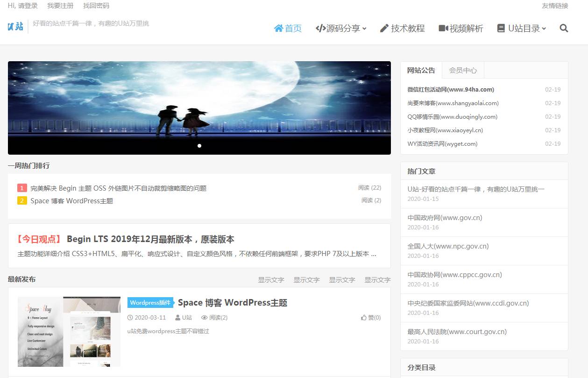Open 微信红包活动网(www.94ha.com) announcement

tap(451, 90)
